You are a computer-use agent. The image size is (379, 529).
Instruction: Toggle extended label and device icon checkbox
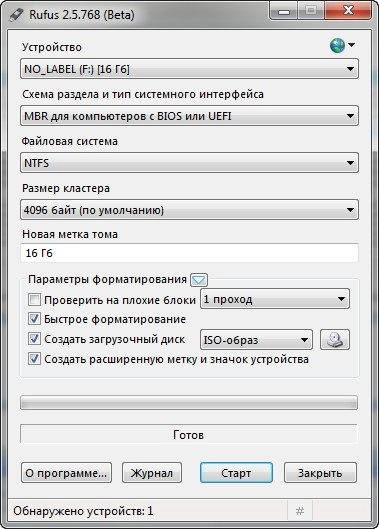coord(34,359)
